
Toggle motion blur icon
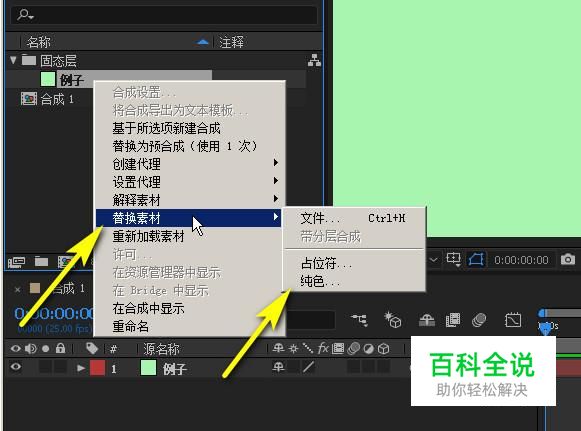(x=479, y=320)
